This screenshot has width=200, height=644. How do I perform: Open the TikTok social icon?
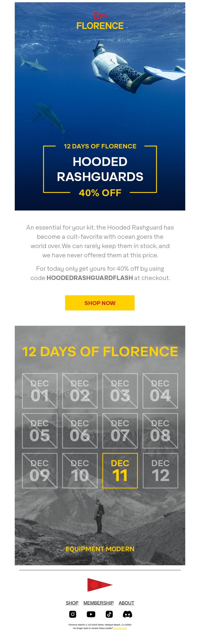point(109,614)
